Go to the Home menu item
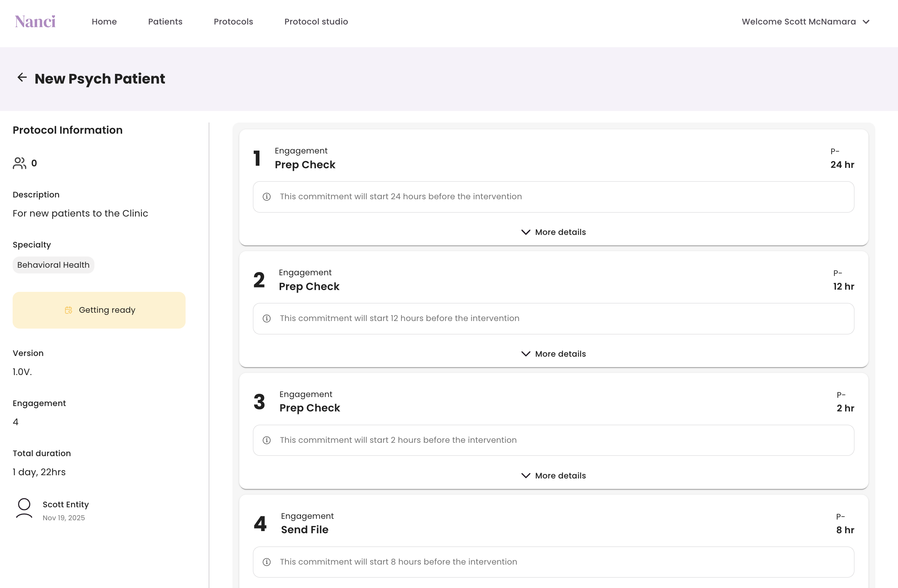 [x=104, y=22]
